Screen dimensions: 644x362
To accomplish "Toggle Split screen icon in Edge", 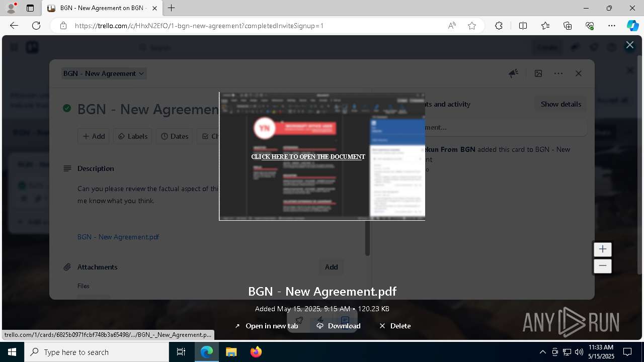I will pos(523,26).
